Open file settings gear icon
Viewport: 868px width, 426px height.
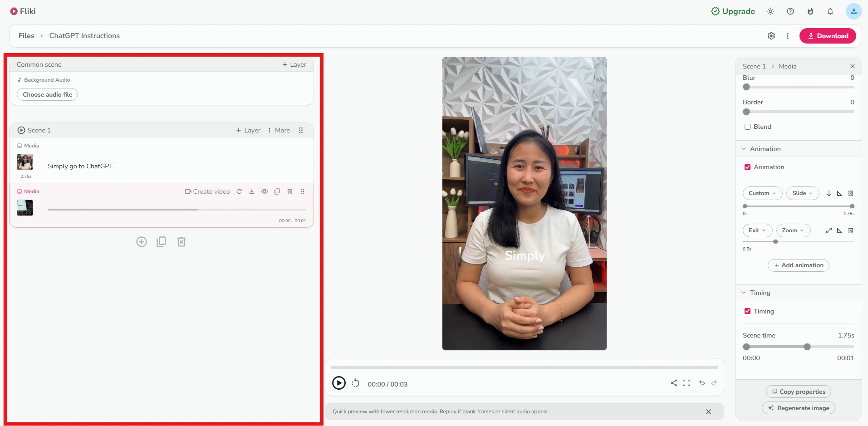click(771, 36)
